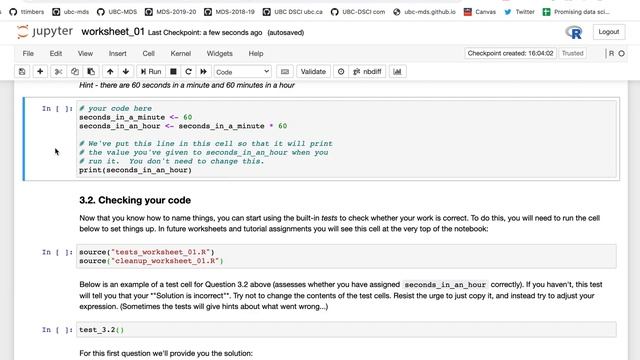
Task: Click the source tests_worksheet_01.R code cell
Action: (346, 256)
